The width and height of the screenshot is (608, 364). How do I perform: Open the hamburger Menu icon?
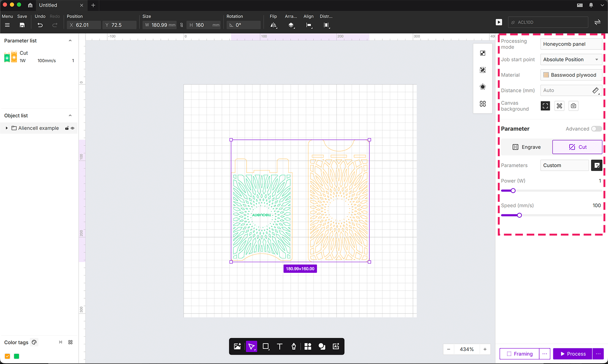pyautogui.click(x=7, y=25)
